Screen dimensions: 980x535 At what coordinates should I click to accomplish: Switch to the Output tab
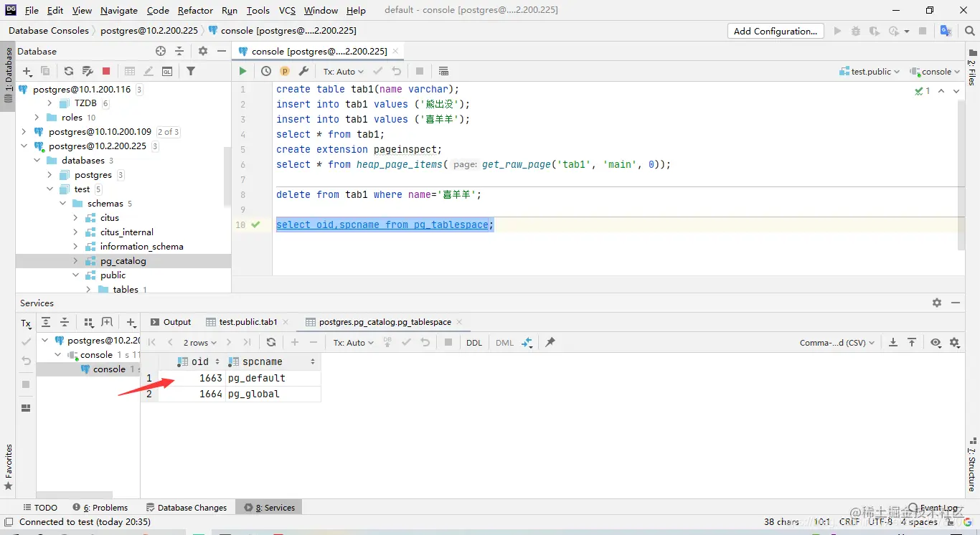coord(171,322)
